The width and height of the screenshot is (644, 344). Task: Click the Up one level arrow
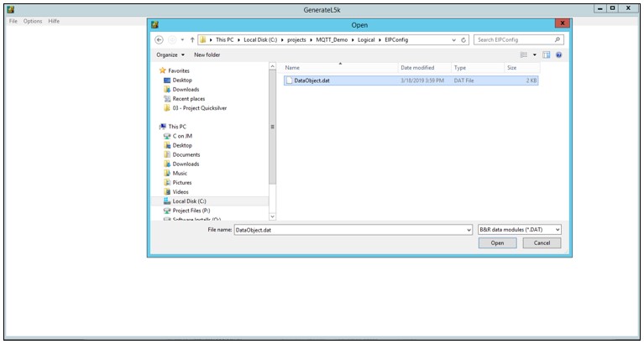[x=192, y=39]
